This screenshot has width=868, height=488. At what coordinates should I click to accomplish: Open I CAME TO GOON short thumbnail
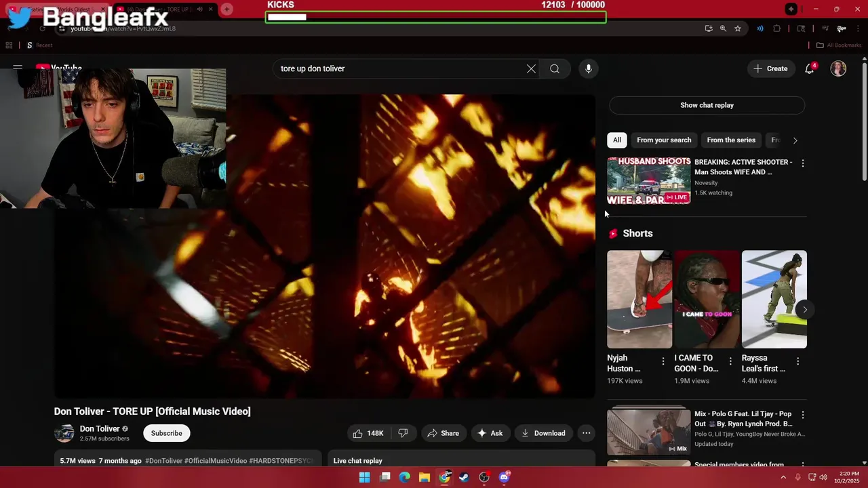pos(707,300)
